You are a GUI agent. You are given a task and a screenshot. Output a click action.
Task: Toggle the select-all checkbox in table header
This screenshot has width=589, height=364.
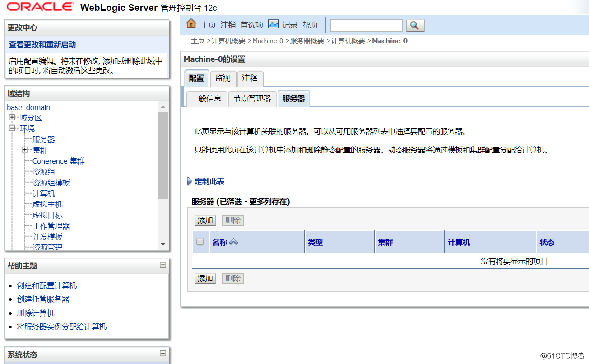(200, 242)
